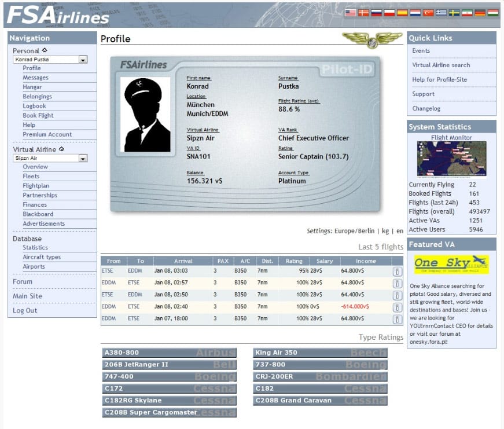504x429 pixels.
Task: Click the Virtual Airline search quick link
Action: point(441,65)
